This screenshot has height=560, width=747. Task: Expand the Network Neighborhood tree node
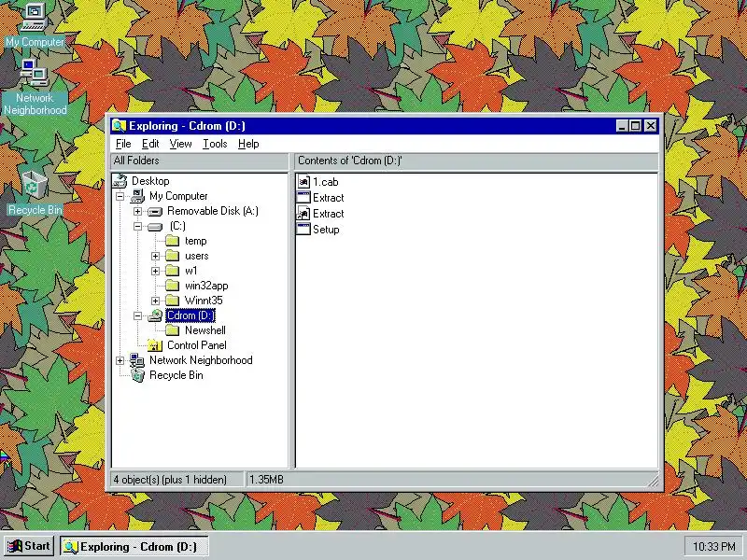coord(120,360)
